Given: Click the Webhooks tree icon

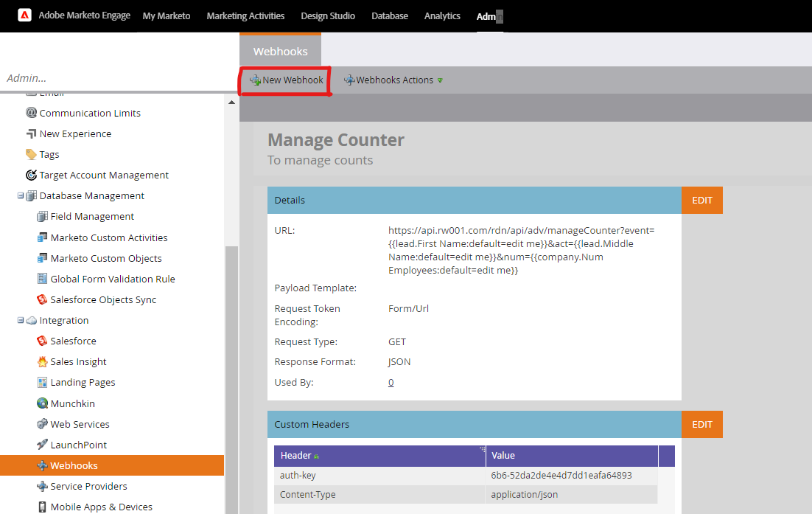Looking at the screenshot, I should click(x=42, y=465).
